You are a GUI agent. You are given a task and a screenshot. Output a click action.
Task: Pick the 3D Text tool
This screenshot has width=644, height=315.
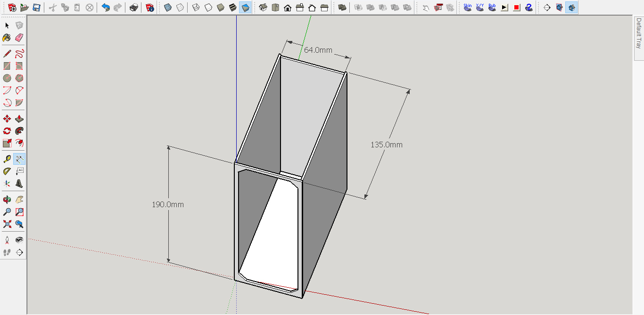tap(19, 184)
